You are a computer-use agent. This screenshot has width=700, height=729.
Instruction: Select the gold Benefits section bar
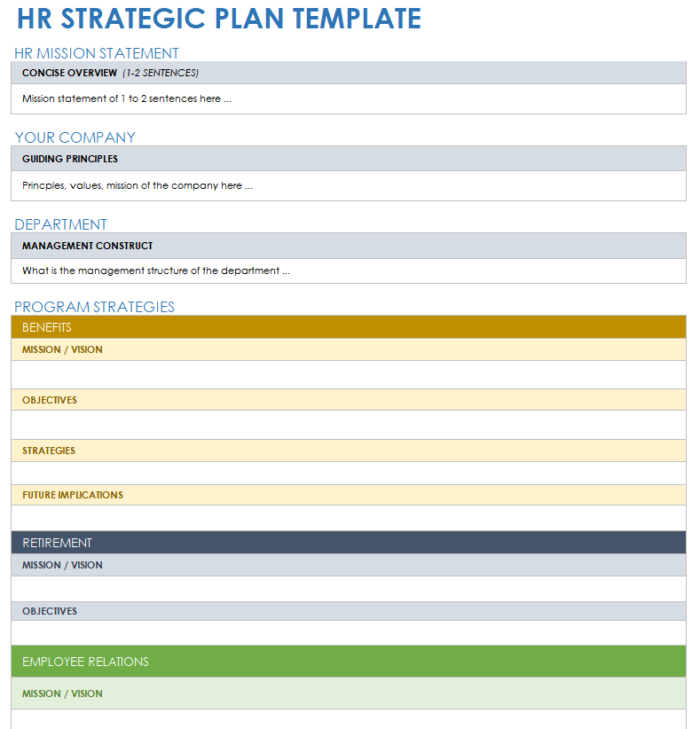pos(348,327)
